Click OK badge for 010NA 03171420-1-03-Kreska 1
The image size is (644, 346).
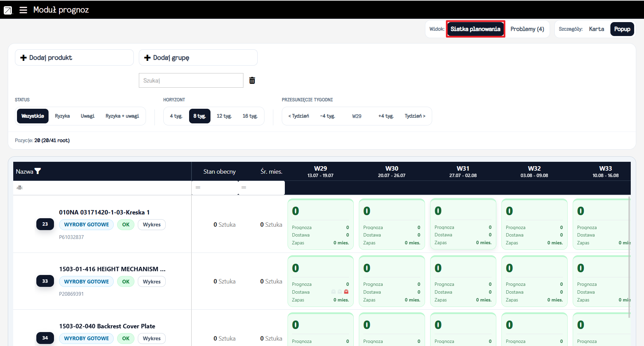[x=126, y=225]
